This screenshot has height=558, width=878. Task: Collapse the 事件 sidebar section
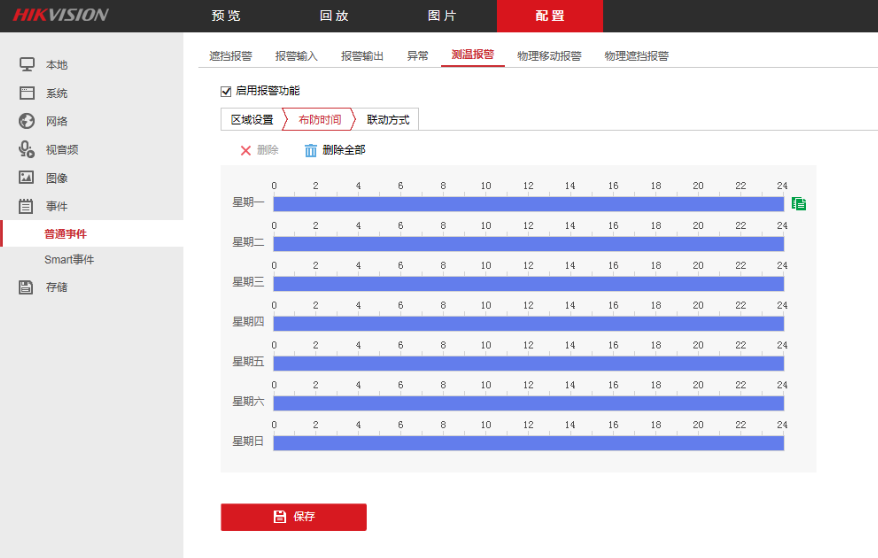click(x=56, y=206)
